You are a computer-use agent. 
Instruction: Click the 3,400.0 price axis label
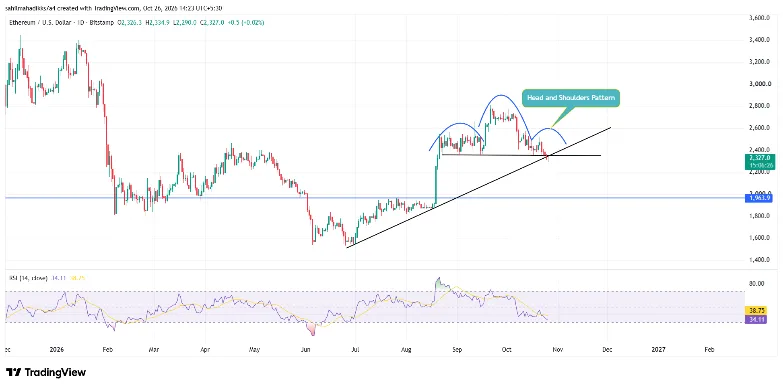pos(761,40)
